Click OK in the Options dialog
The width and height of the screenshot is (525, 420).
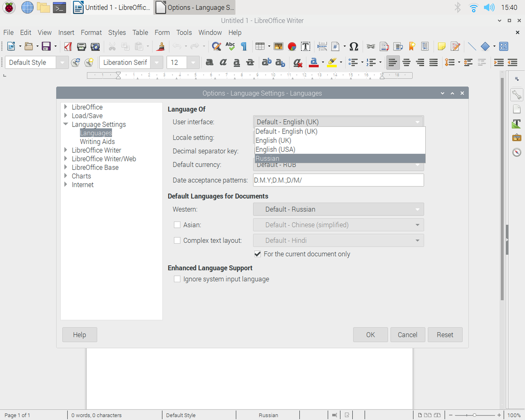pyautogui.click(x=371, y=335)
